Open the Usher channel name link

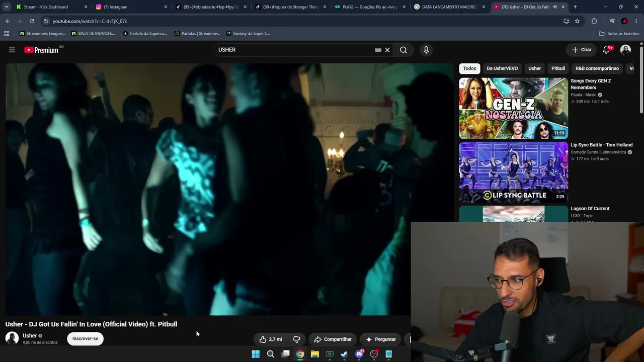click(30, 336)
